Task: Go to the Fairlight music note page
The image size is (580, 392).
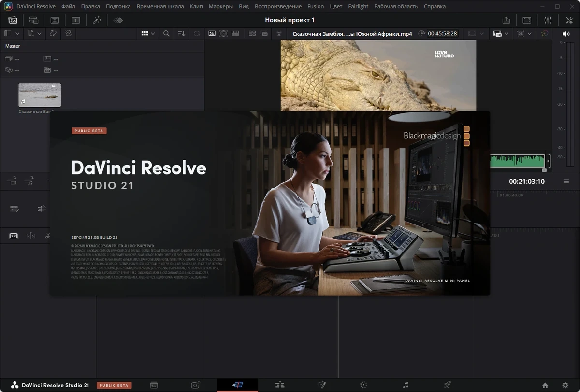Action: 406,385
